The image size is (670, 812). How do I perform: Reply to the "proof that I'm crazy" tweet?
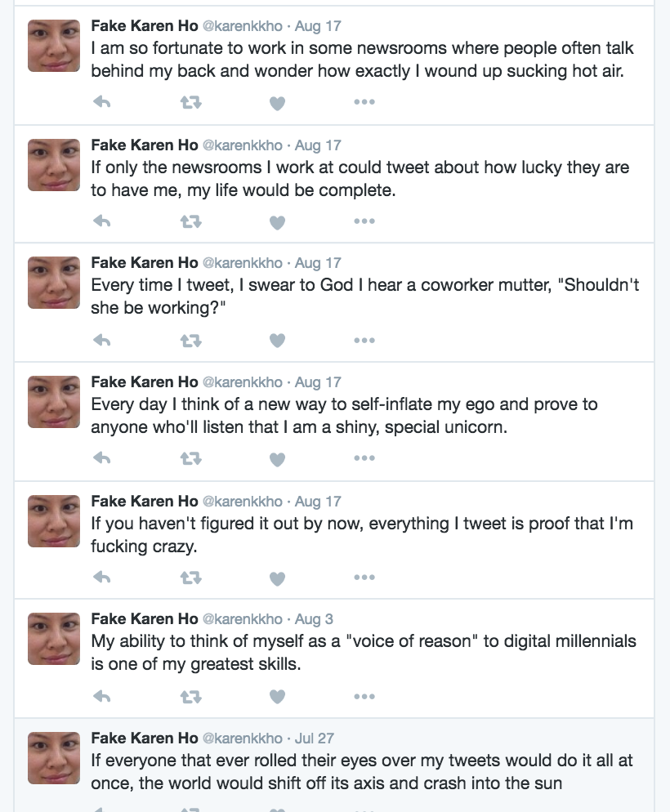click(x=101, y=578)
